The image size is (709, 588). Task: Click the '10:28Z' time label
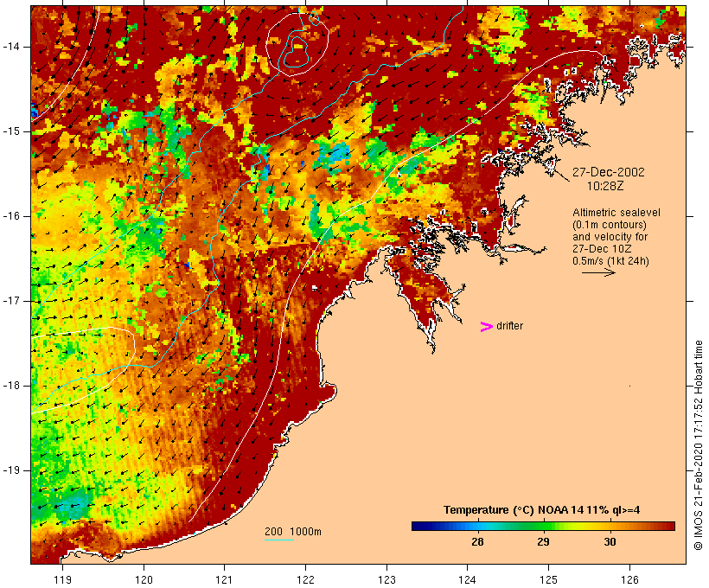pos(605,186)
